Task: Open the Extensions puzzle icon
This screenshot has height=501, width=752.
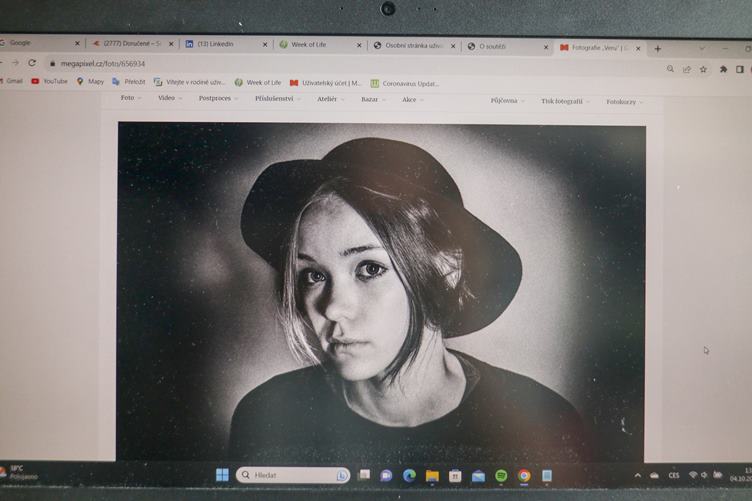Action: [x=723, y=70]
